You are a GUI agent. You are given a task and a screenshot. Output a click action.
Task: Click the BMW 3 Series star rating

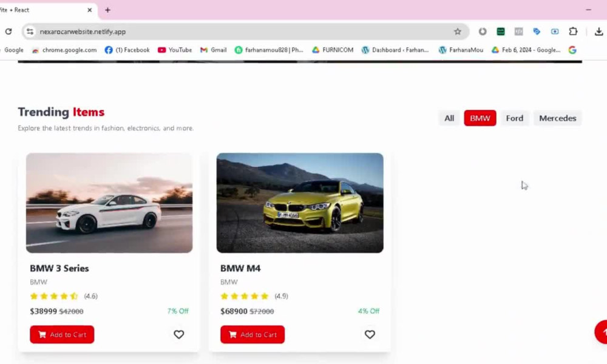(54, 296)
